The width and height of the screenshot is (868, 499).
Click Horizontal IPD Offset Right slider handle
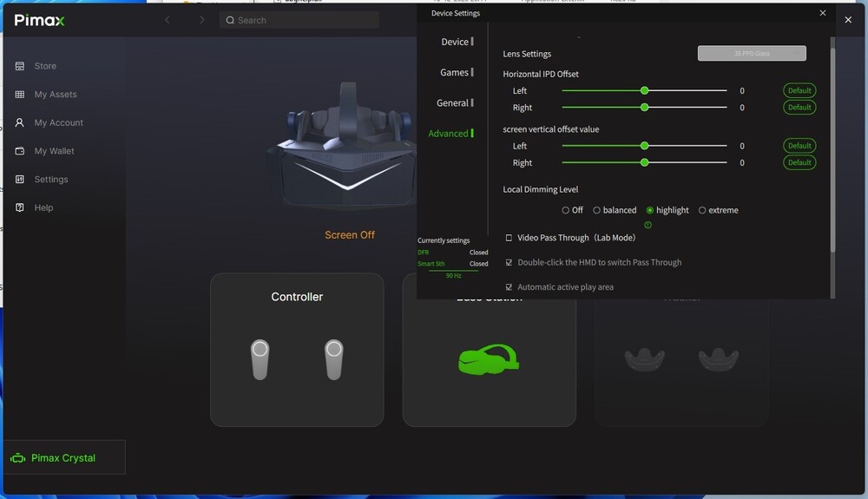pos(644,108)
